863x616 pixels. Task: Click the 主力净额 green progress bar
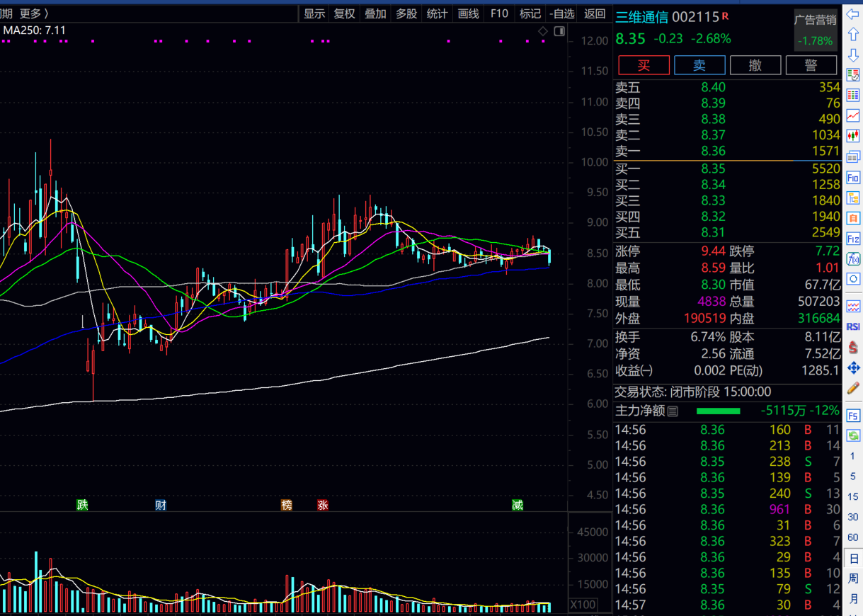coord(718,411)
